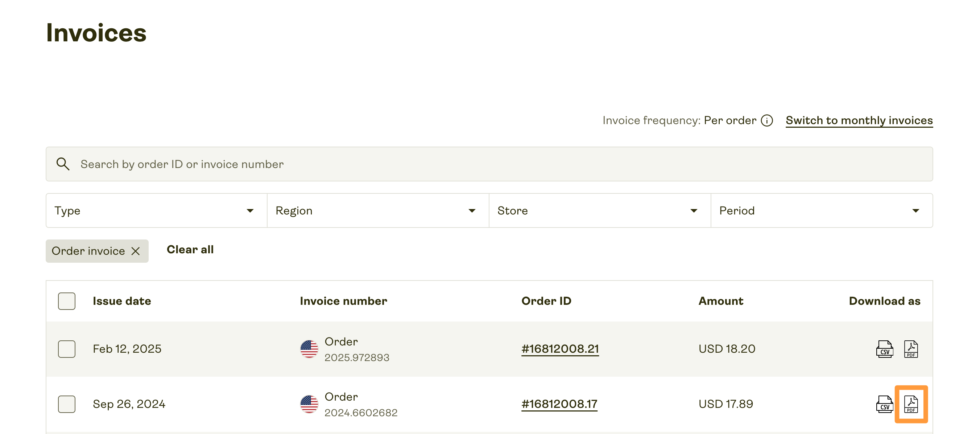Click the CSV download icon for Sep 26 invoice
This screenshot has width=980, height=434.
coord(884,404)
